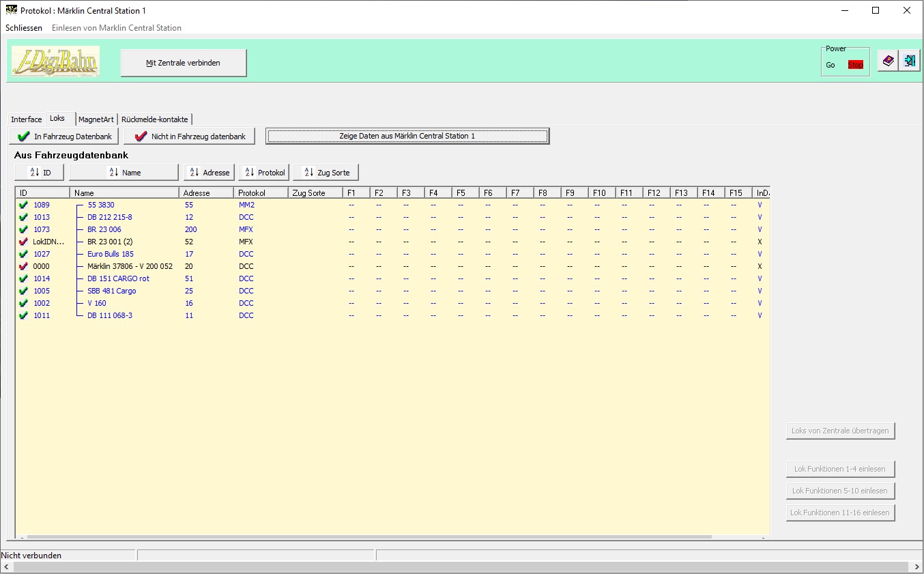
Task: Set Power to Go
Action: [831, 65]
